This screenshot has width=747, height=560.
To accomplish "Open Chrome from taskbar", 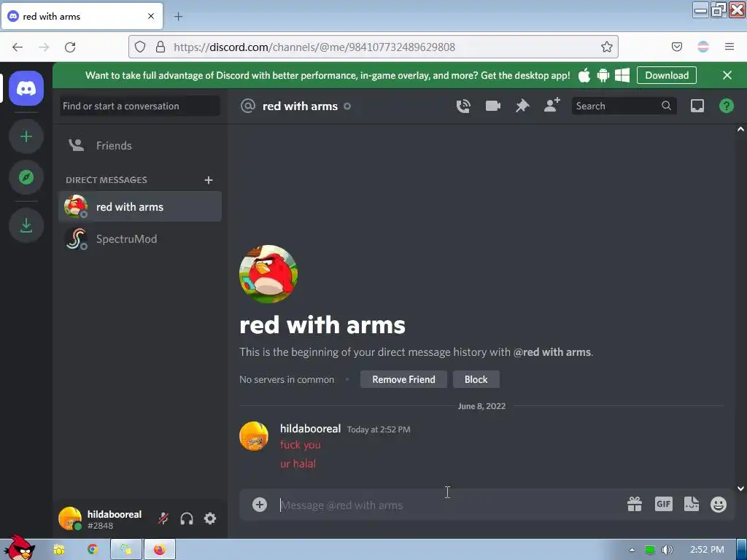I will 92,550.
